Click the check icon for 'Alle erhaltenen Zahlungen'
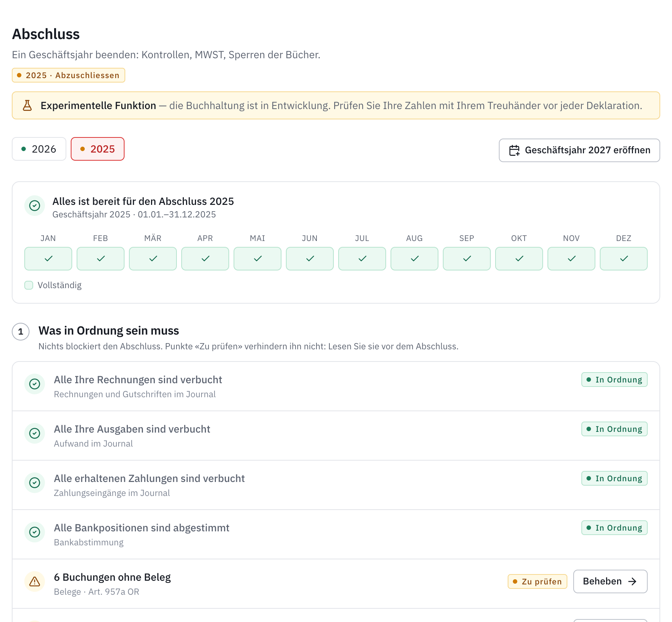 (35, 483)
